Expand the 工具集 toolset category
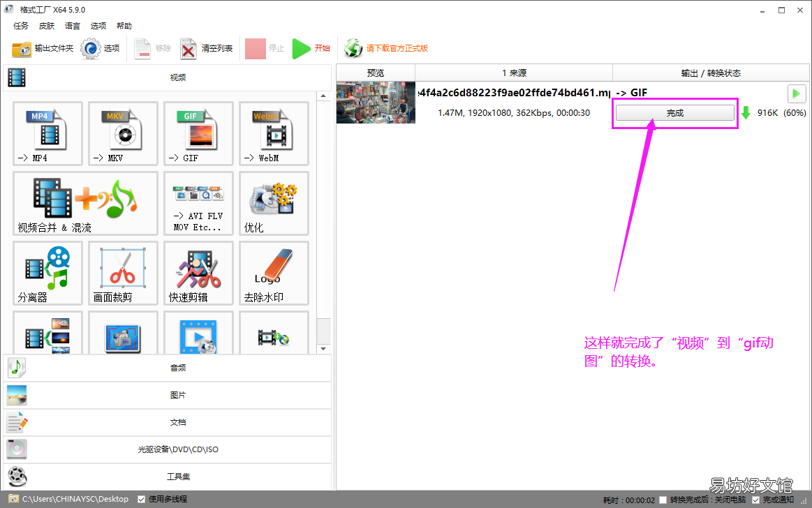The width and height of the screenshot is (812, 508). [168, 477]
